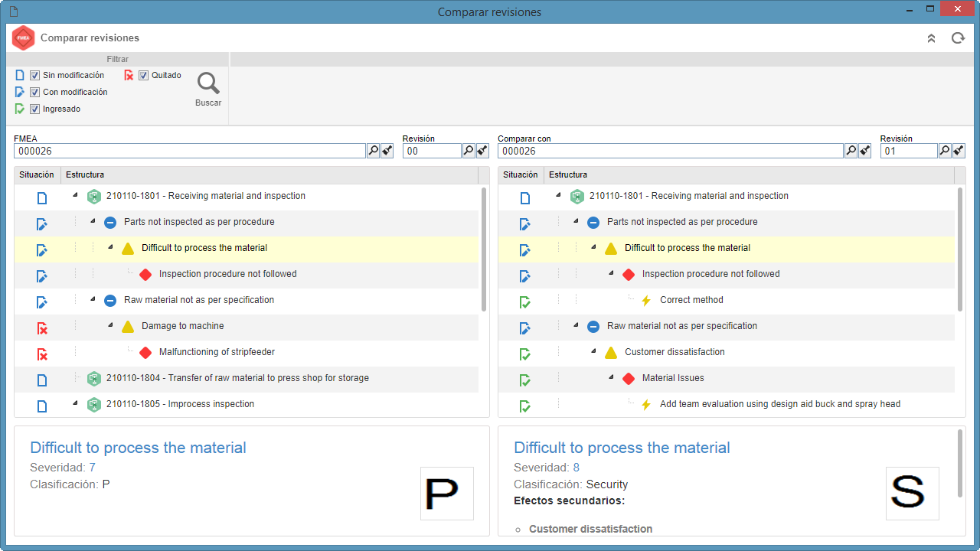Select Correct method action row

[727, 300]
